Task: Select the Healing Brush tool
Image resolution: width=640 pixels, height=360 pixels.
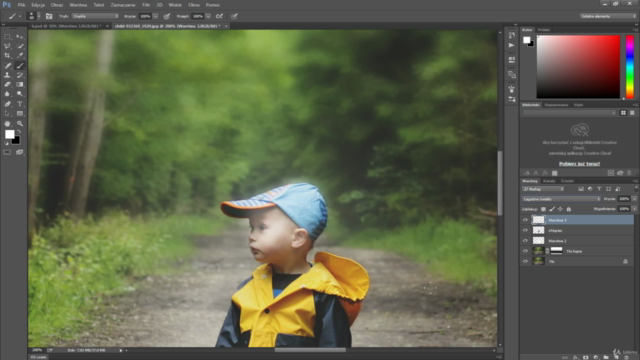Action: pyautogui.click(x=7, y=66)
